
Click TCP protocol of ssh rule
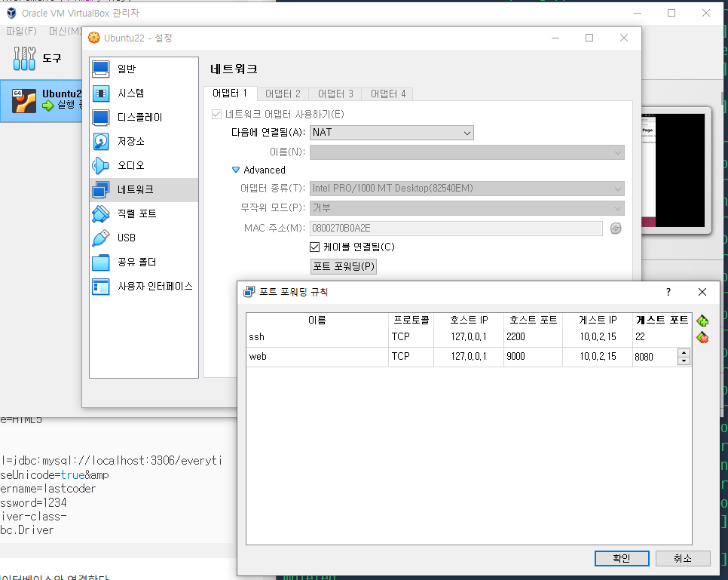tap(411, 337)
